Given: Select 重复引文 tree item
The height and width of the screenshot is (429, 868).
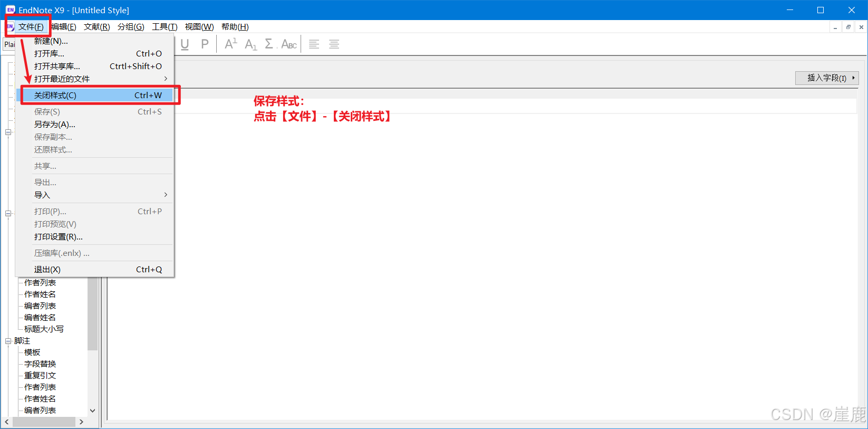Looking at the screenshot, I should [x=40, y=376].
